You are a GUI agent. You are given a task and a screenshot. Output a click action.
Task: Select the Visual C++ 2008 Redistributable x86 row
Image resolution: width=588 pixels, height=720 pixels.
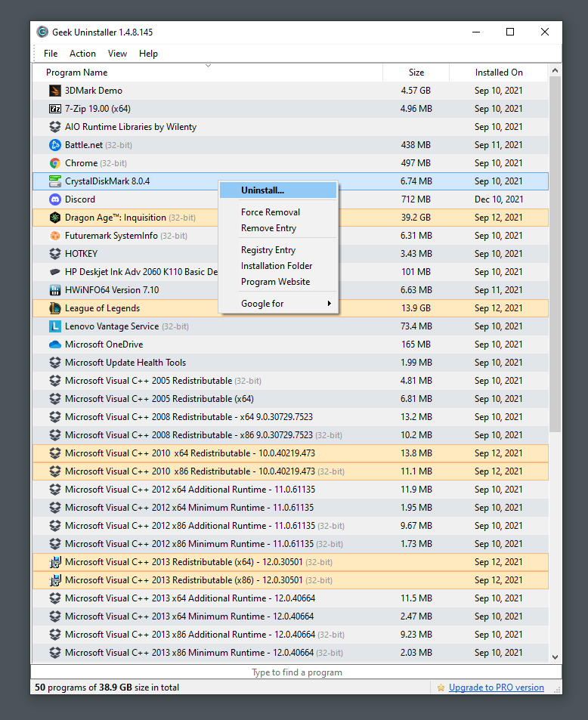tap(290, 435)
